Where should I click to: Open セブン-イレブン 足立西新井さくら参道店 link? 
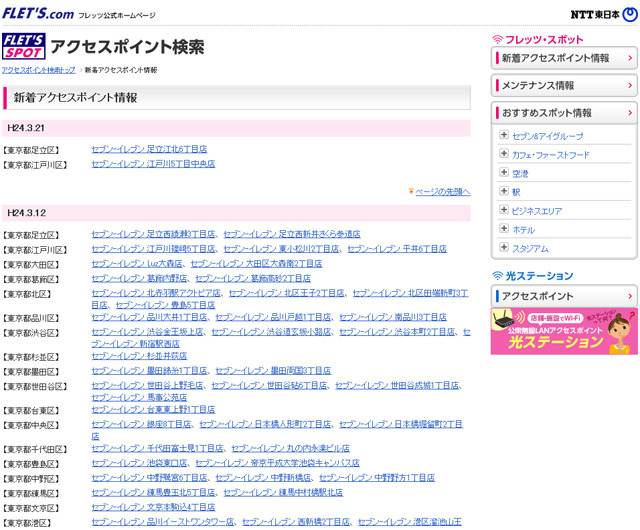point(292,234)
